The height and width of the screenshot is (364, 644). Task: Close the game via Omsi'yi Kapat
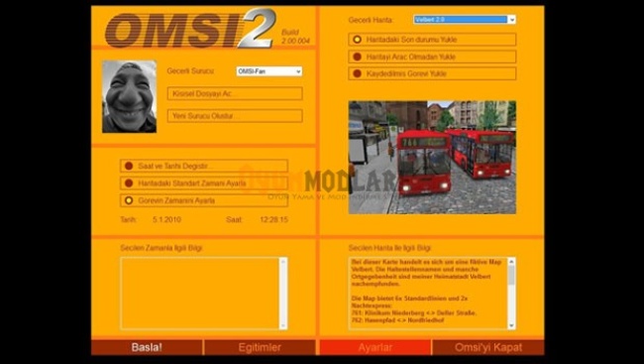coord(488,347)
